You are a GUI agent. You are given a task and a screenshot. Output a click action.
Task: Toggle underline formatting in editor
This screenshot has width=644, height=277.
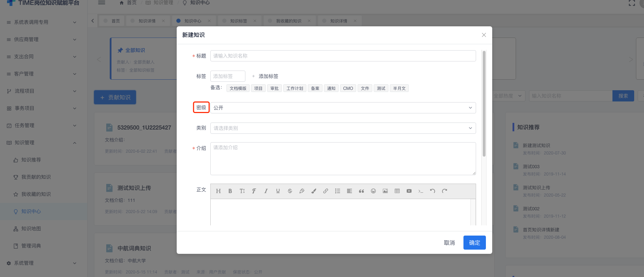[278, 191]
